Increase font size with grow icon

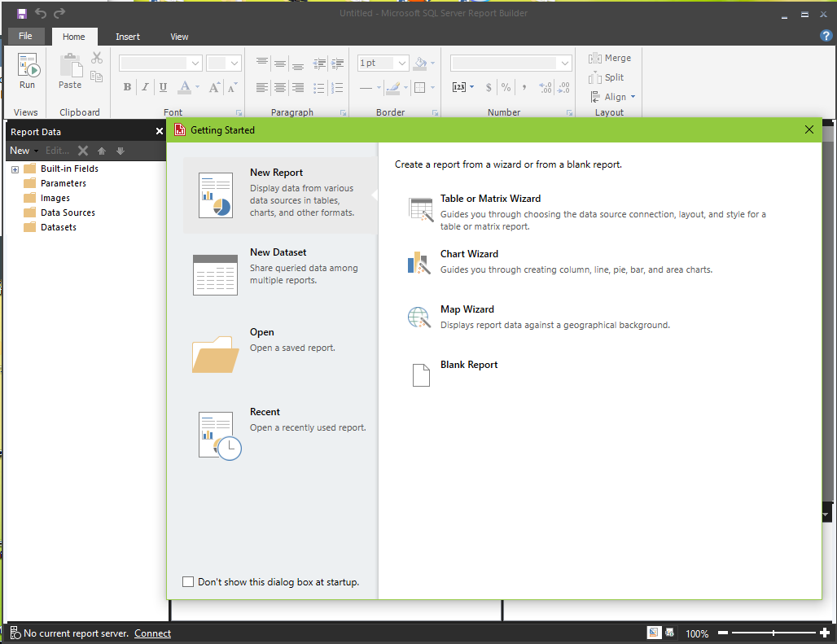214,87
